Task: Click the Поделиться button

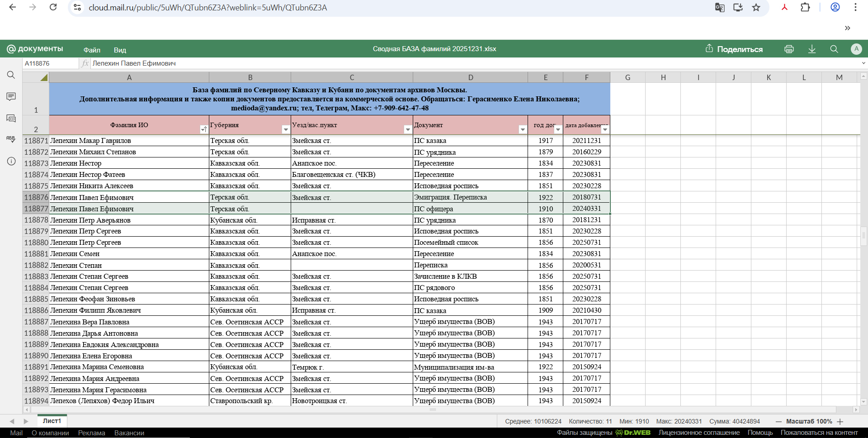Action: point(734,49)
